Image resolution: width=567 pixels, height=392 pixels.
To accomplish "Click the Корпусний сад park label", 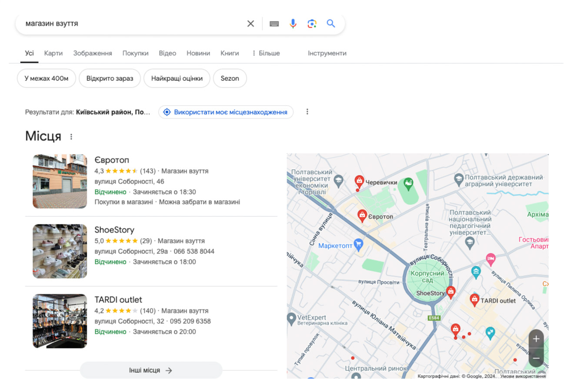I will 427,277.
